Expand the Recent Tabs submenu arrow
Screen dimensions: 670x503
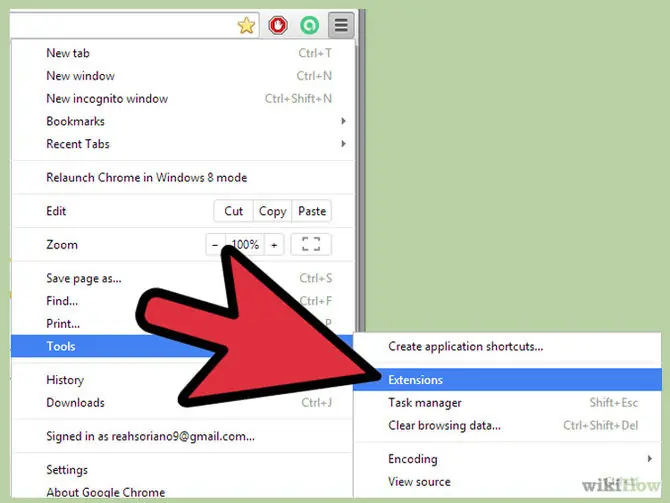tap(344, 144)
